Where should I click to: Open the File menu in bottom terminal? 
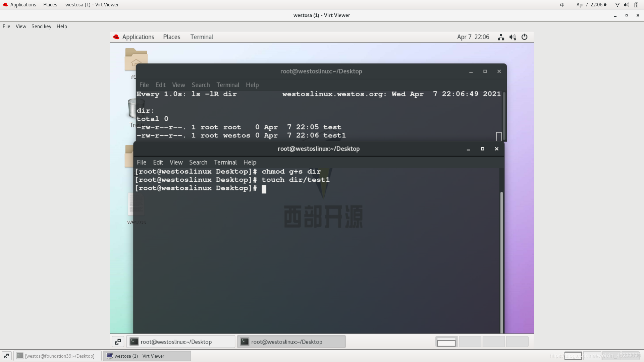142,162
